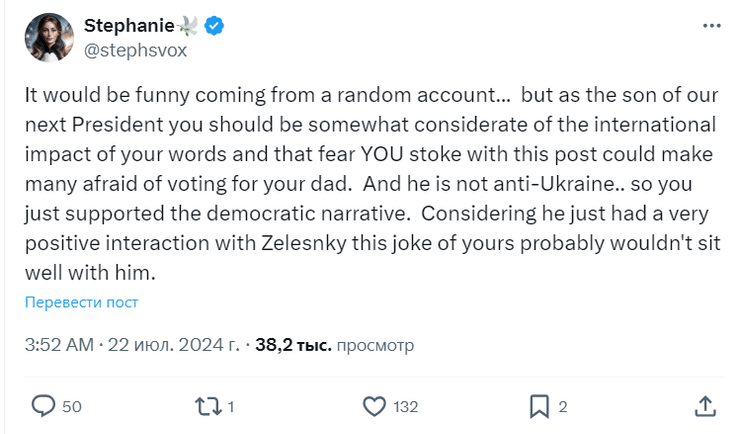Translate post via "Перевести пост" link
The image size is (740, 434).
(82, 302)
